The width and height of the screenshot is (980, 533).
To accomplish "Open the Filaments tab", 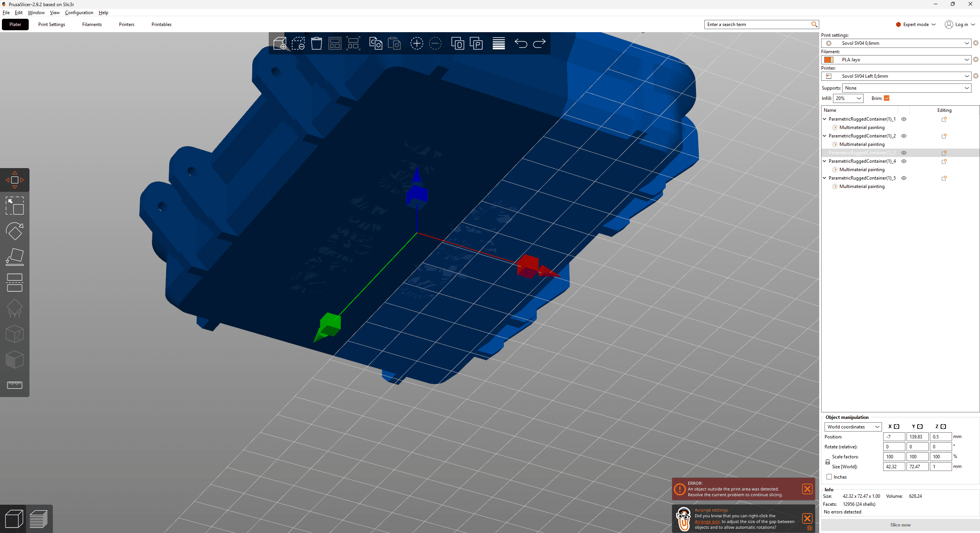I will 92,25.
